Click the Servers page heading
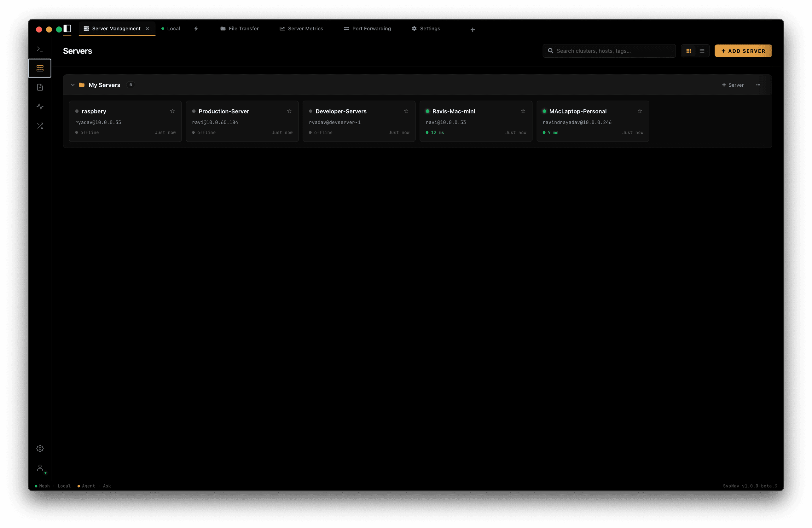Image resolution: width=812 pixels, height=528 pixels. 78,51
